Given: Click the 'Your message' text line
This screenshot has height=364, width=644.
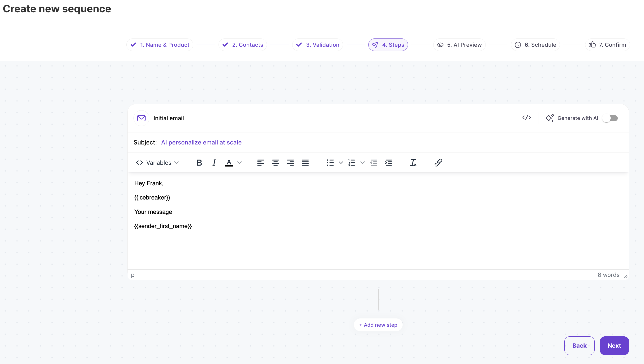Looking at the screenshot, I should (x=153, y=212).
